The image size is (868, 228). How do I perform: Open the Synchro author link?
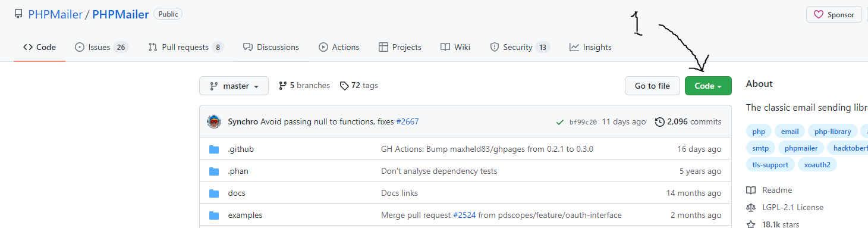[x=243, y=121]
